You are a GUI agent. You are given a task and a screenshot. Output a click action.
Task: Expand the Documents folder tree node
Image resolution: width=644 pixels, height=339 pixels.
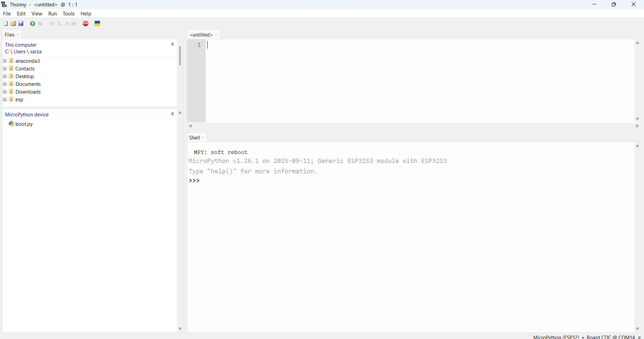click(x=5, y=84)
